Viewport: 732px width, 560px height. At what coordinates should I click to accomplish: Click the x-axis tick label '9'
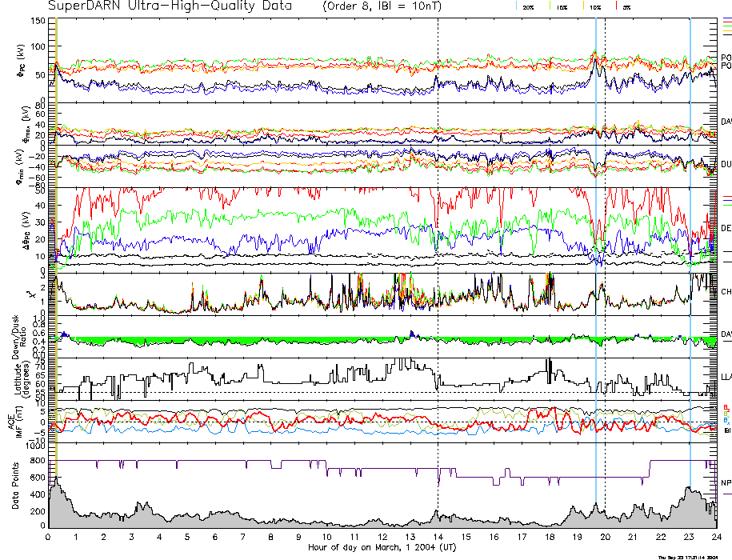tap(298, 537)
